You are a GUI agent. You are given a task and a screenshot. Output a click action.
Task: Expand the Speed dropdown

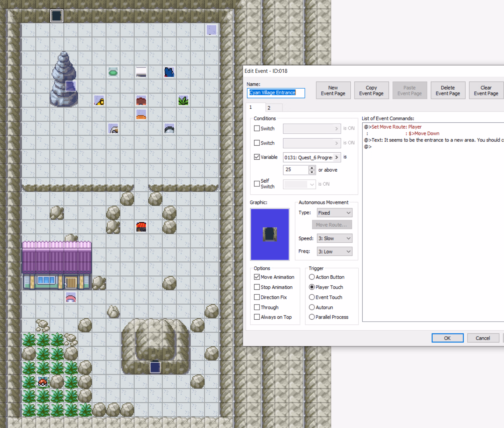(334, 238)
